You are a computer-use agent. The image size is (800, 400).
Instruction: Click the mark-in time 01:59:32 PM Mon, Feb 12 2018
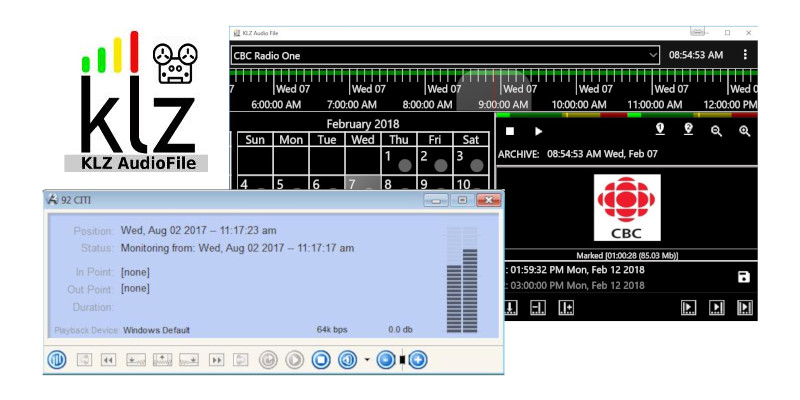coord(578,269)
